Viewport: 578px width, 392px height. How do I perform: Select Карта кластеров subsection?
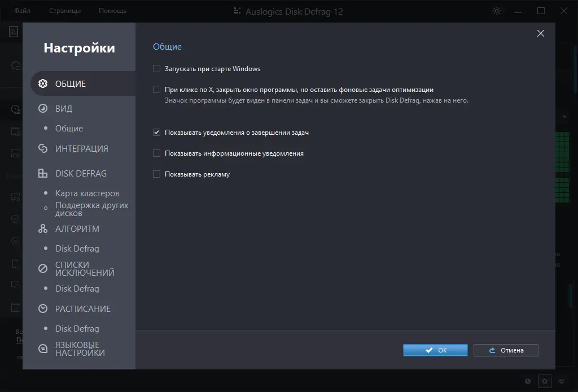(87, 193)
